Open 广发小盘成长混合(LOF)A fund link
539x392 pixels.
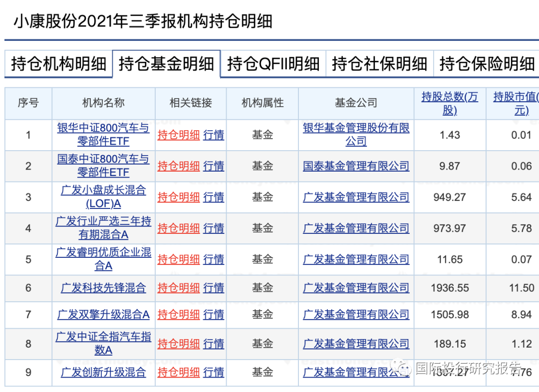(103, 197)
